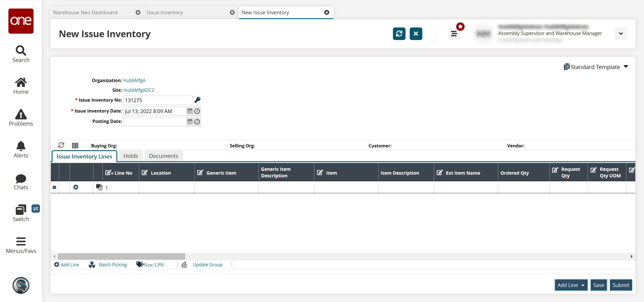Click the list view icon beside Buying Org
The image size is (644, 302).
coord(75,146)
